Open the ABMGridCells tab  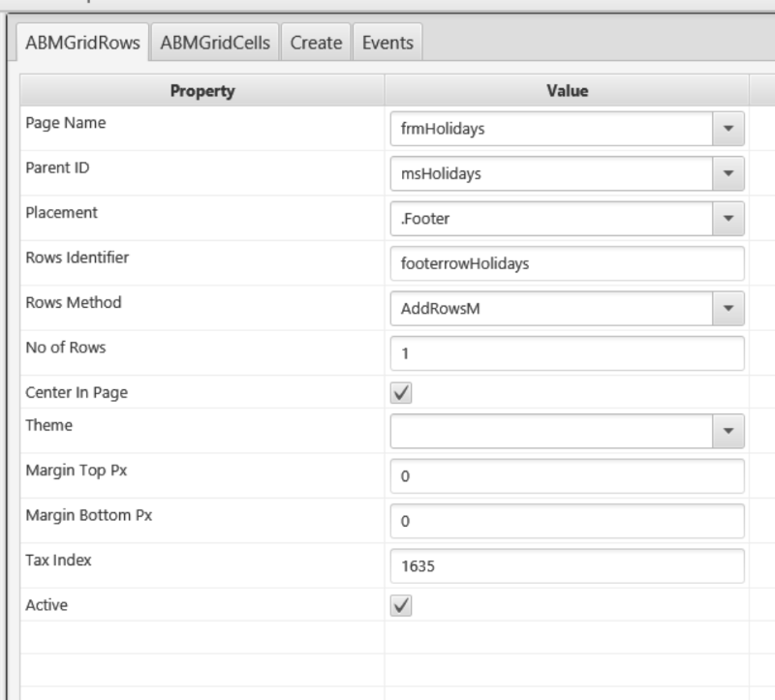click(x=215, y=43)
